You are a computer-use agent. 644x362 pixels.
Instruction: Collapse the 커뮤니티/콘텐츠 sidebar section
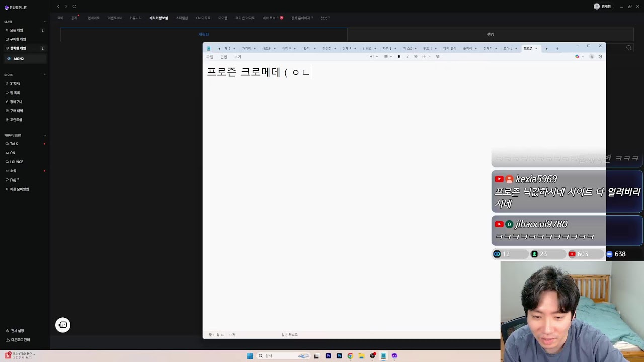tap(45, 135)
